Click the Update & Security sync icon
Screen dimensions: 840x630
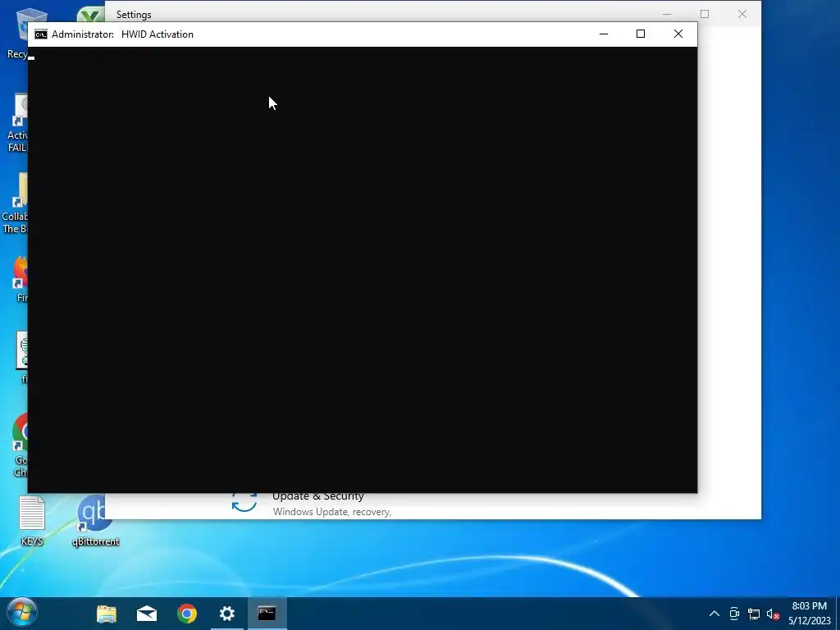(x=244, y=503)
